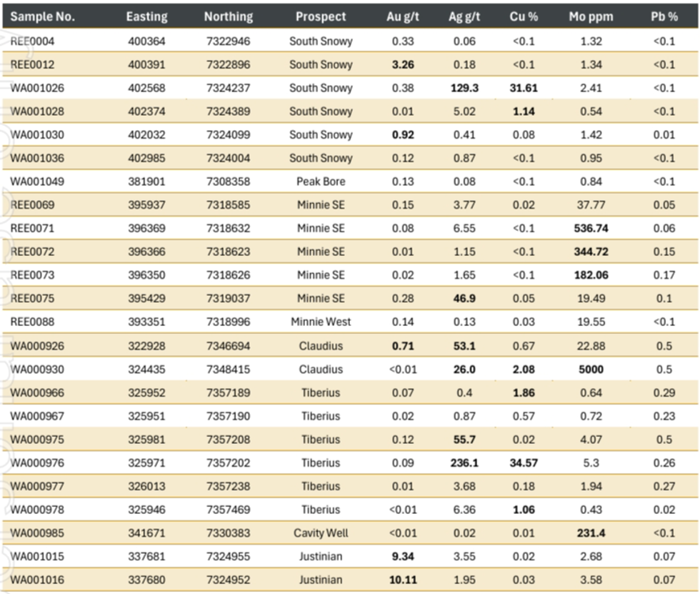Click the 536.74 molybdenum value
700x594 pixels.
tap(591, 229)
